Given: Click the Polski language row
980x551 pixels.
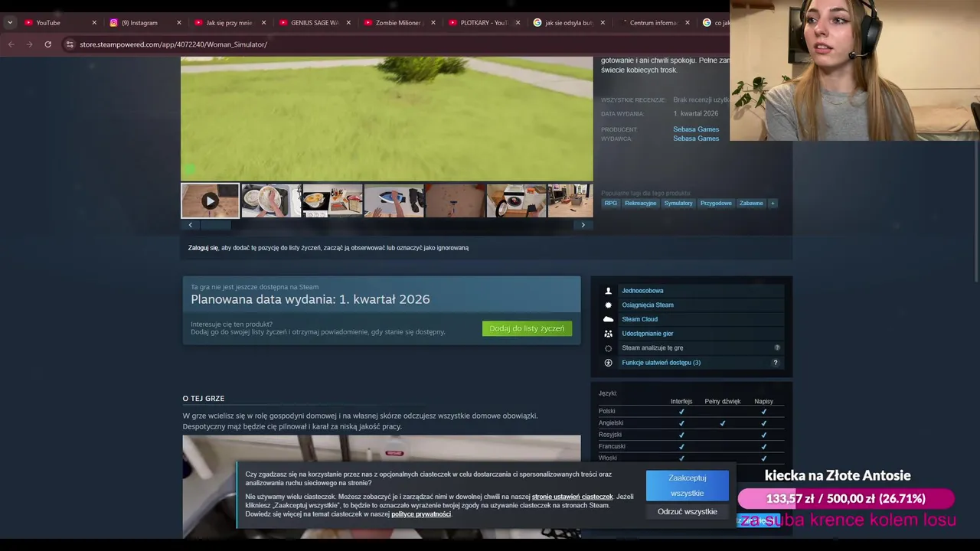Looking at the screenshot, I should point(691,411).
